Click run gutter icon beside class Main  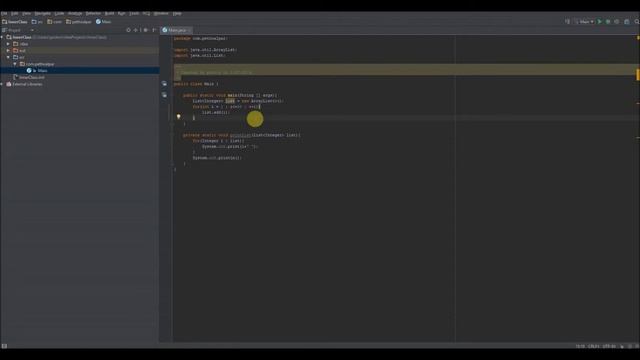click(164, 84)
